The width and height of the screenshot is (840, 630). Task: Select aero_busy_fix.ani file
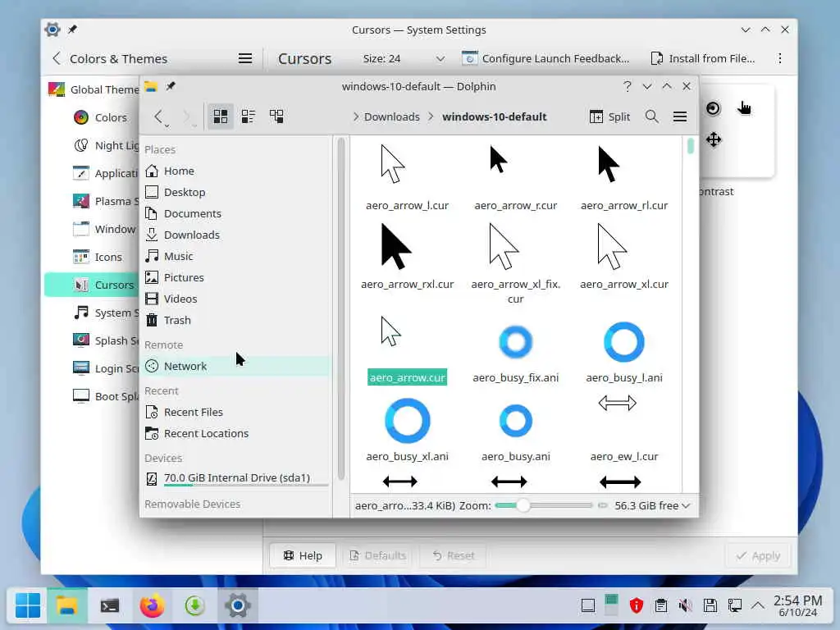click(515, 354)
